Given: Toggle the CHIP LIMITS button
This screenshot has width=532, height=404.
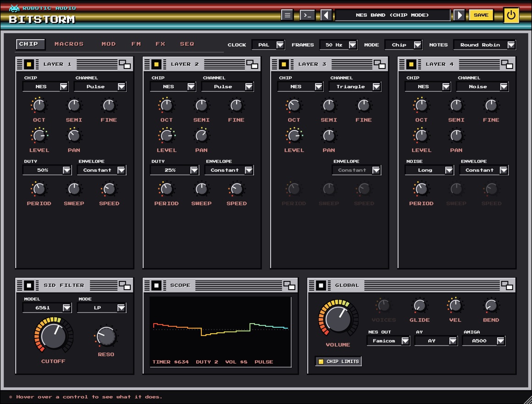Looking at the screenshot, I should point(338,362).
